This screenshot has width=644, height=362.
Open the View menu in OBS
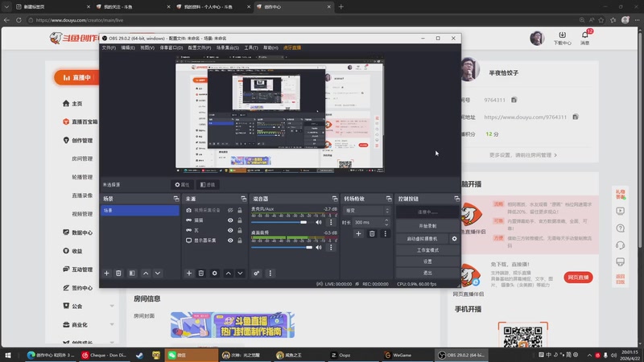tap(147, 47)
